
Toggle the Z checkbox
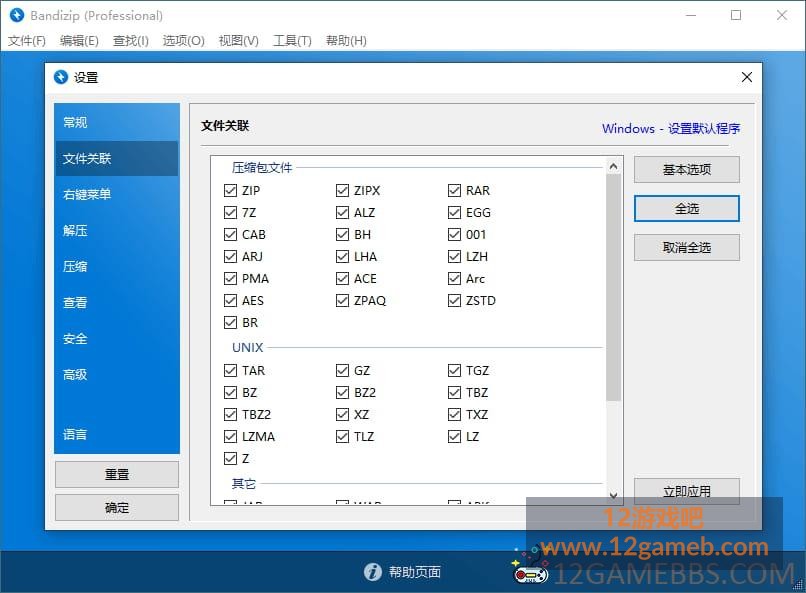[230, 458]
